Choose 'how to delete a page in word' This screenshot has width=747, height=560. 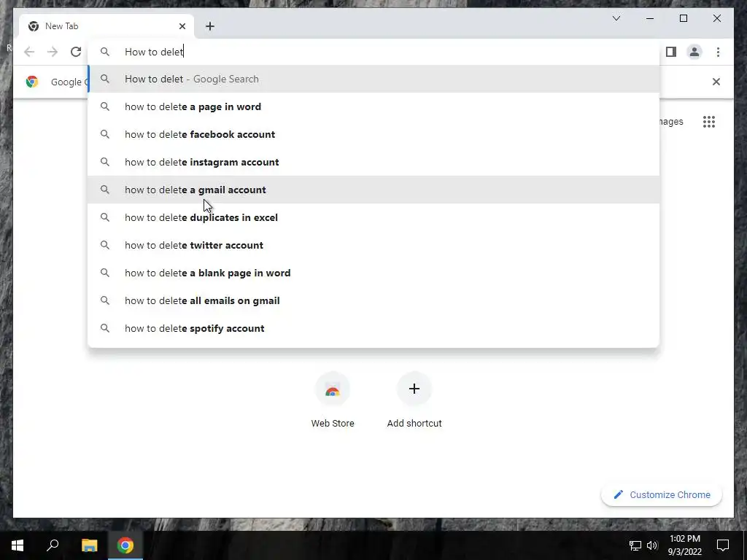pyautogui.click(x=373, y=106)
